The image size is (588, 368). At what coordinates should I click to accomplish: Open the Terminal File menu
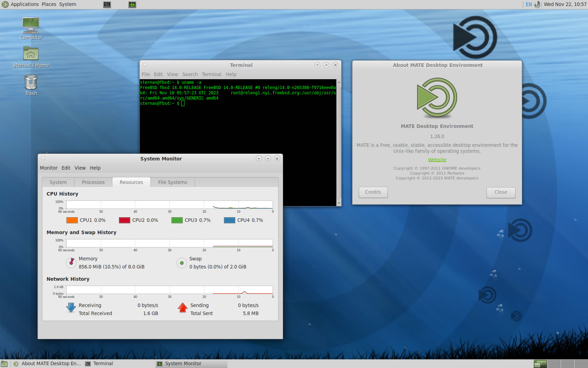146,74
